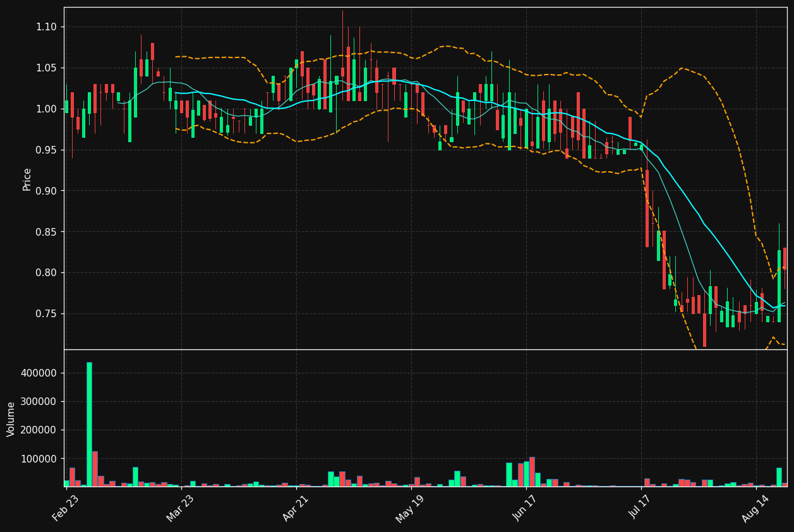Click the Jul 17 date label
794x532 pixels.
[640, 509]
